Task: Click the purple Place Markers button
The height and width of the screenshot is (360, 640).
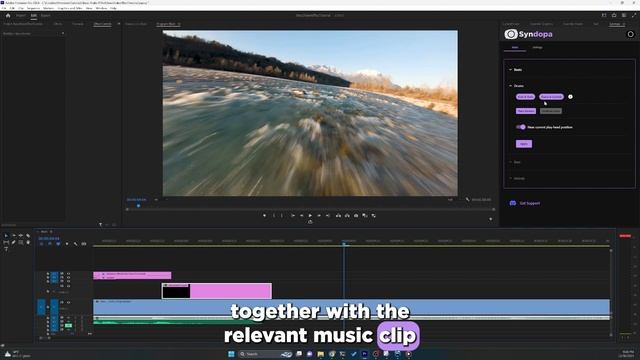Action: click(526, 111)
